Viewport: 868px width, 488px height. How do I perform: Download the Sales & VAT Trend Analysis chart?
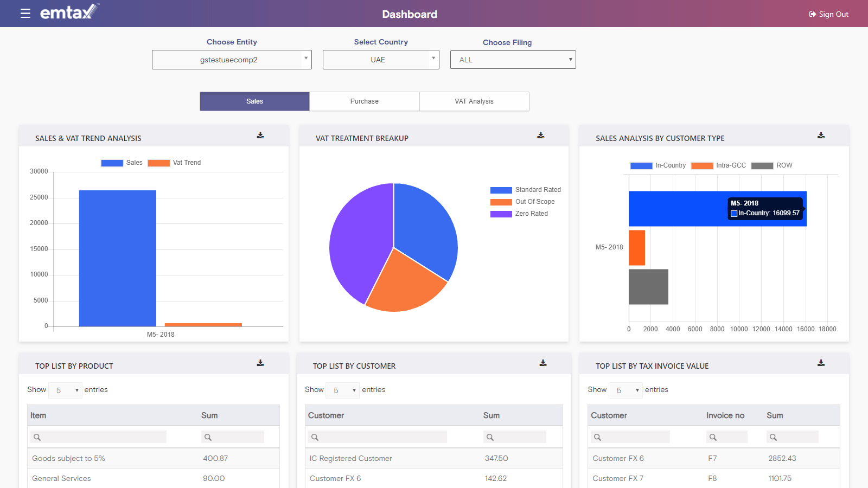point(260,136)
